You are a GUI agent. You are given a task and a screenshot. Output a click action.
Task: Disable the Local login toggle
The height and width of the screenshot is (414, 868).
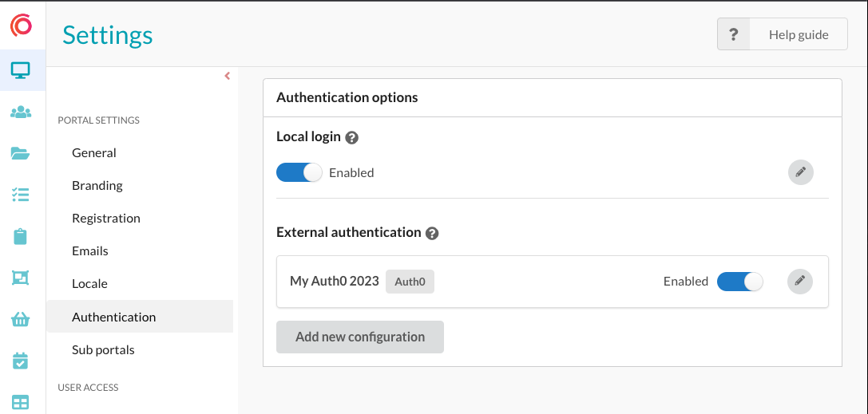(x=299, y=172)
